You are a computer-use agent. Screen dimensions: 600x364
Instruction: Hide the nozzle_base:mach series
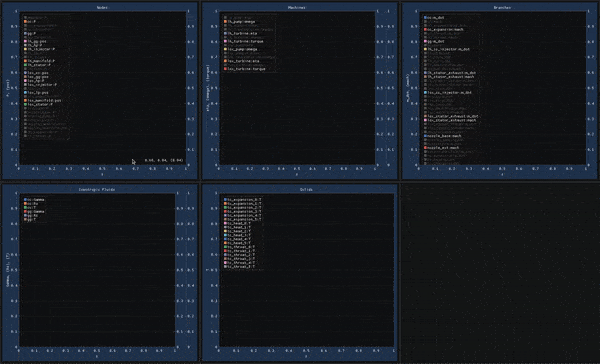(444, 136)
